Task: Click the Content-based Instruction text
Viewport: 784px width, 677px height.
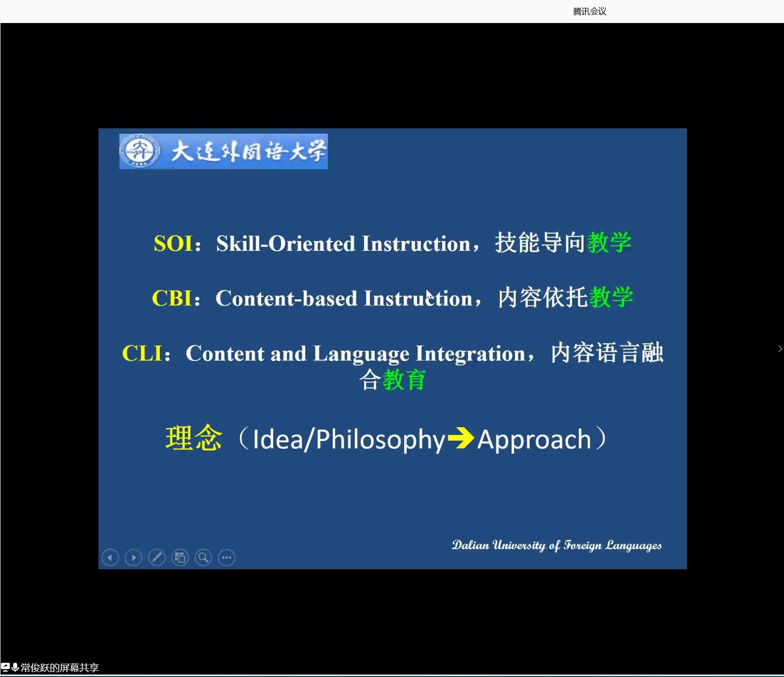Action: 344,298
